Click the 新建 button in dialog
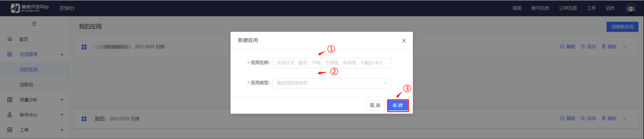 [398, 105]
